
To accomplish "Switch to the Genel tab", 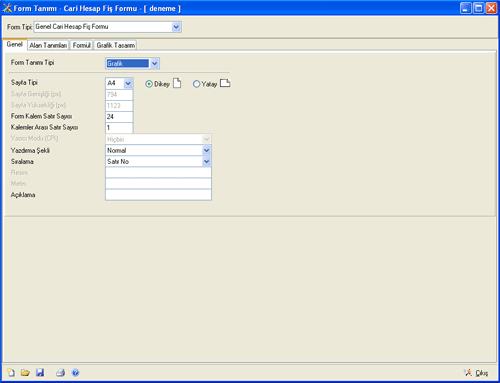I will point(15,44).
